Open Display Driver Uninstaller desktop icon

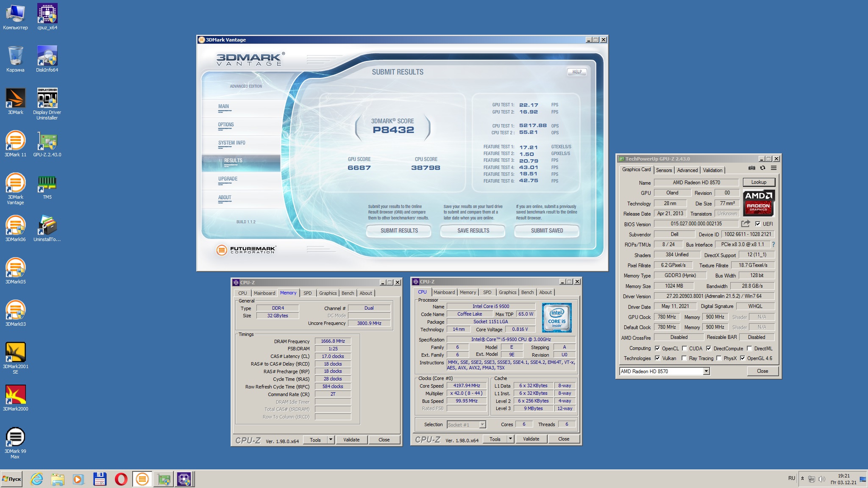pos(47,104)
